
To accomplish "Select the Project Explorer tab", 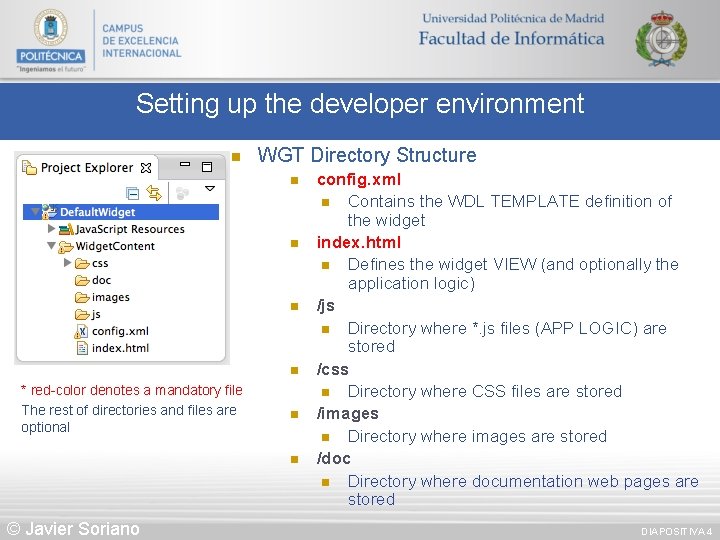I will [x=87, y=168].
